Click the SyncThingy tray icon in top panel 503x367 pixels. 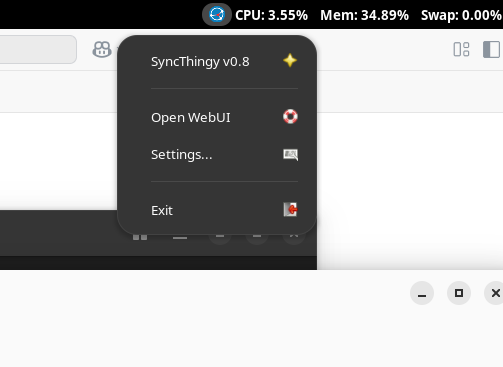(x=217, y=15)
